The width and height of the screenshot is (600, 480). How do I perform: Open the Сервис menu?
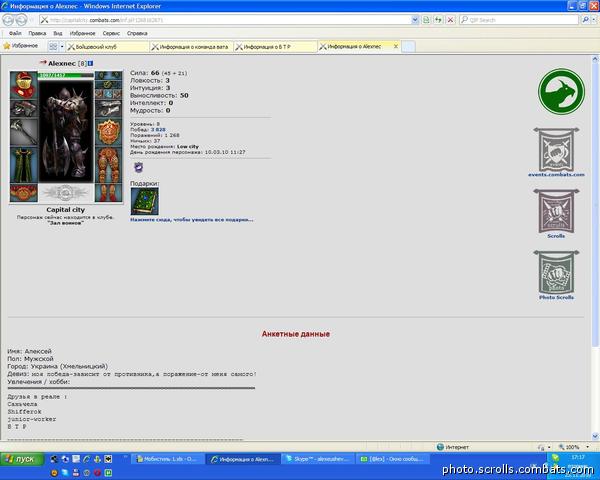pyautogui.click(x=111, y=33)
